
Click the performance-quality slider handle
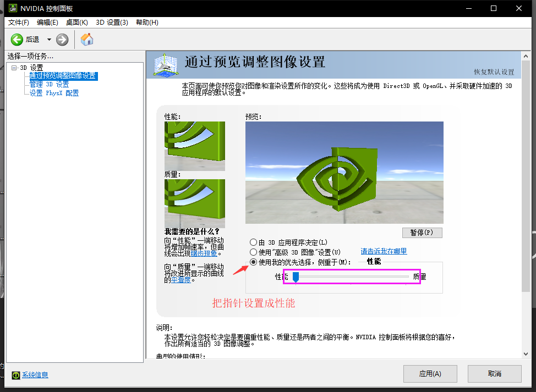click(296, 277)
